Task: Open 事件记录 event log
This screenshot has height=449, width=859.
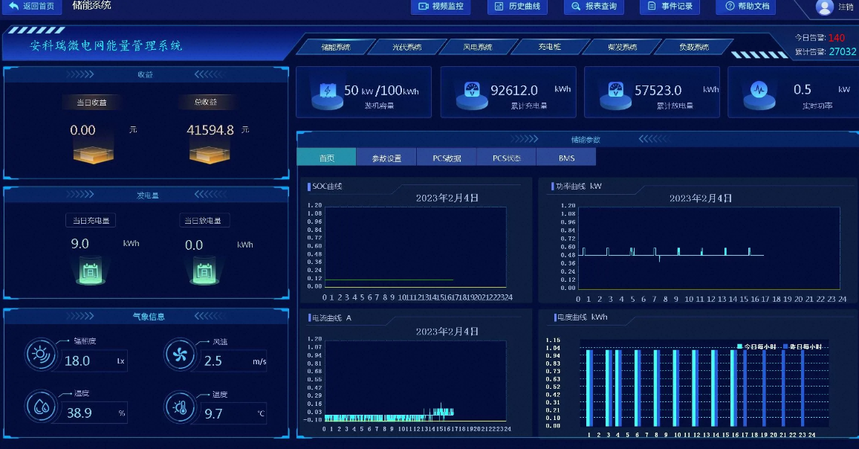Action: [669, 7]
